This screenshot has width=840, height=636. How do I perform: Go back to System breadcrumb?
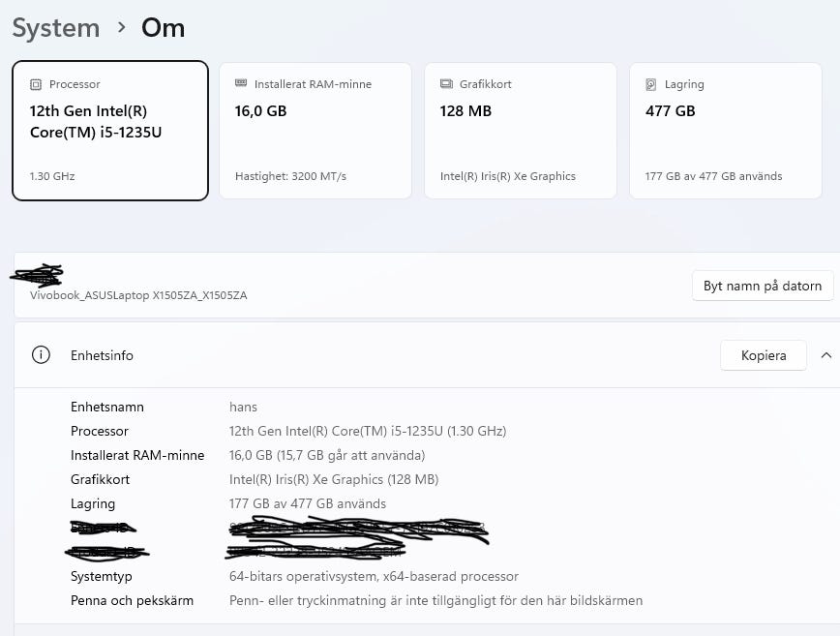coord(56,28)
